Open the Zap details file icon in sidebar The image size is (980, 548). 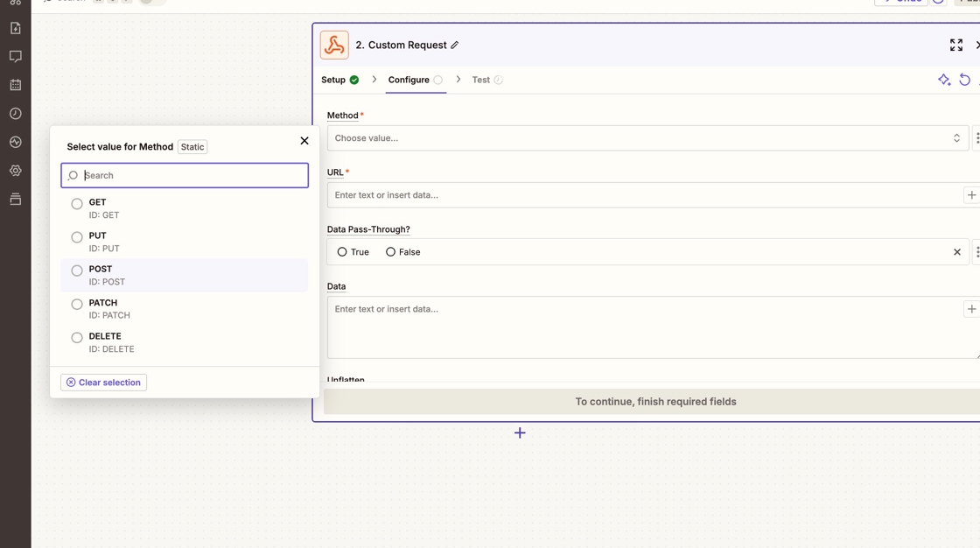point(16,28)
